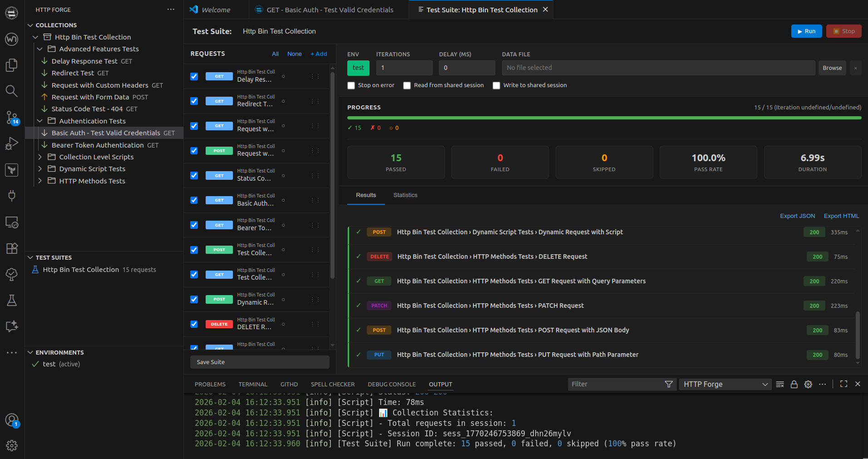
Task: Open HTTP Forge sidebar more actions
Action: point(171,10)
